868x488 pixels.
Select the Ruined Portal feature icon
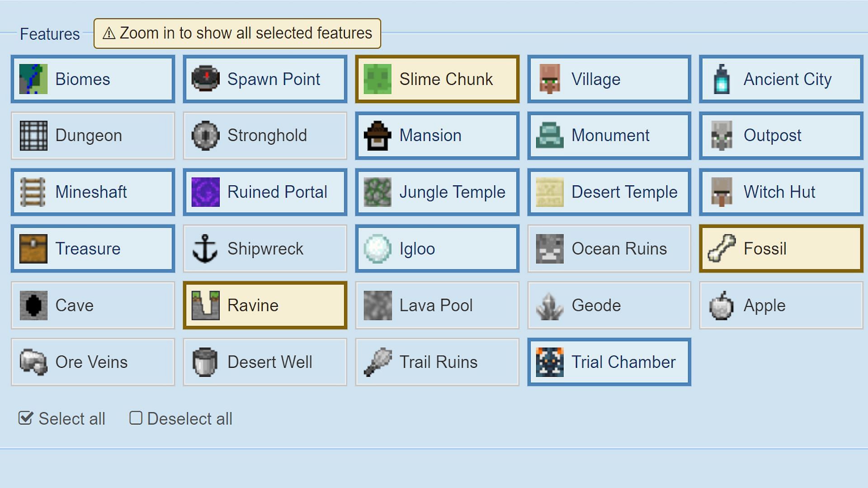click(x=206, y=192)
